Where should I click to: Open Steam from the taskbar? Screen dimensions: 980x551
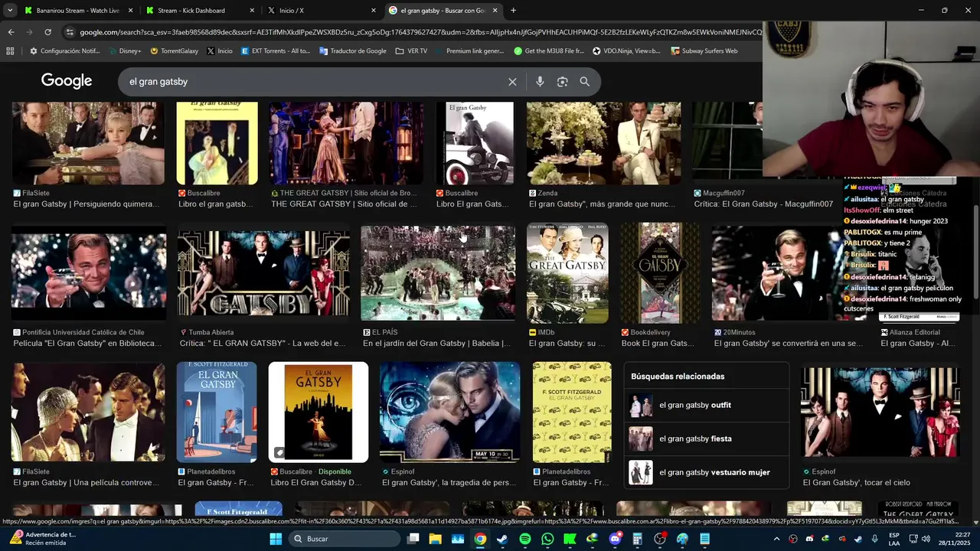point(502,539)
